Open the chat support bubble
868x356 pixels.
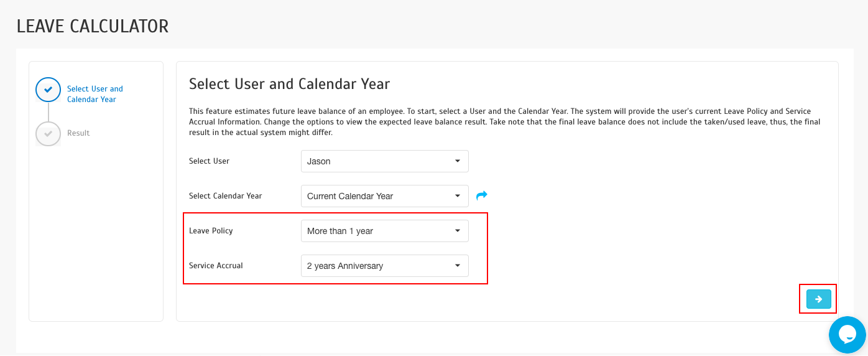847,335
